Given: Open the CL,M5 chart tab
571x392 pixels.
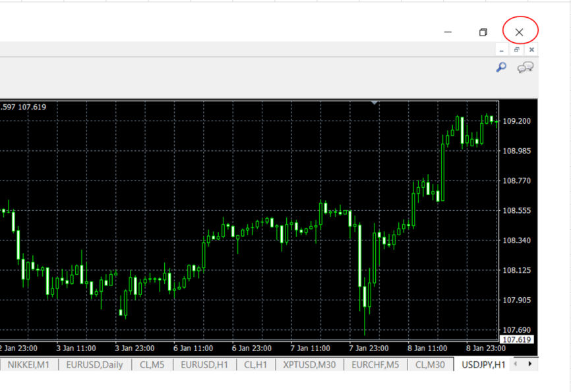Looking at the screenshot, I should (152, 365).
